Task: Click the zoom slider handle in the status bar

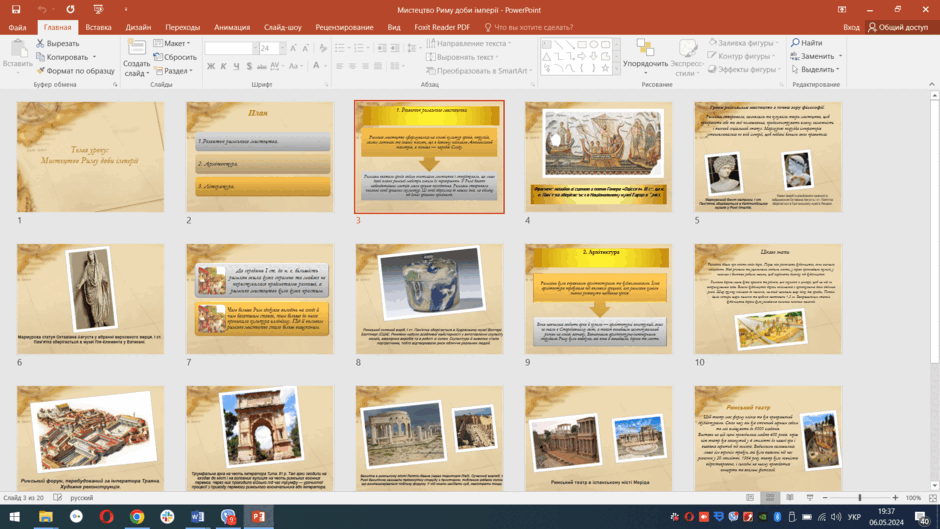Action: click(860, 498)
